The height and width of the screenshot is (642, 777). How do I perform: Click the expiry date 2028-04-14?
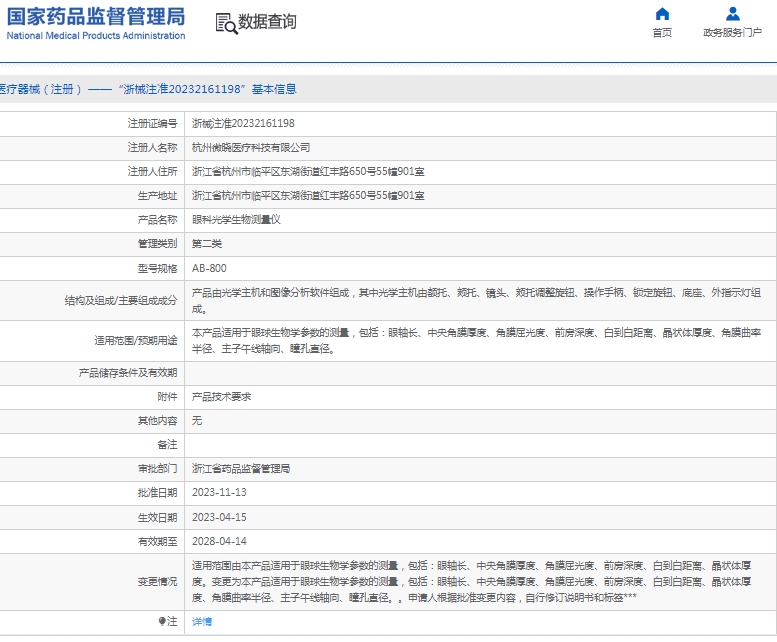pos(219,541)
